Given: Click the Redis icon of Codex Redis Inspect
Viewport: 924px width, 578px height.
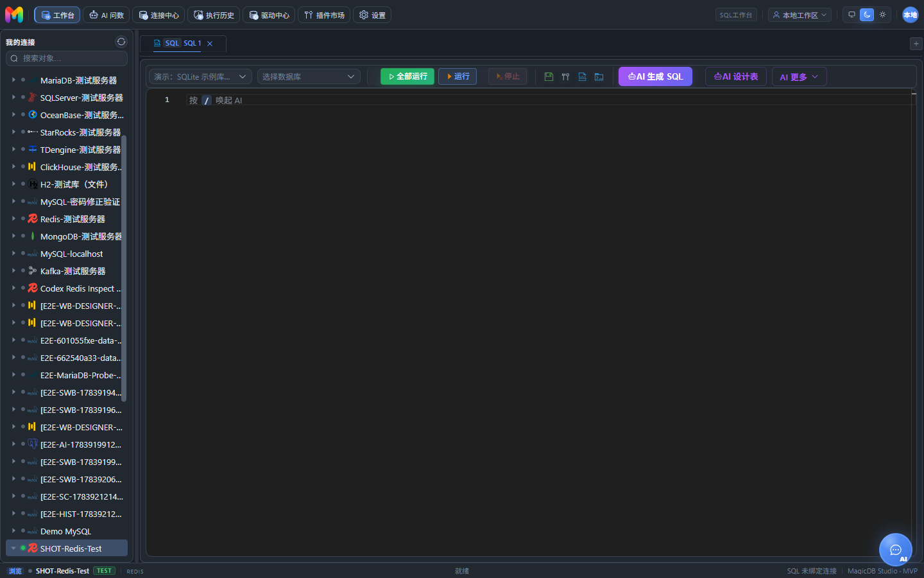Looking at the screenshot, I should point(33,288).
